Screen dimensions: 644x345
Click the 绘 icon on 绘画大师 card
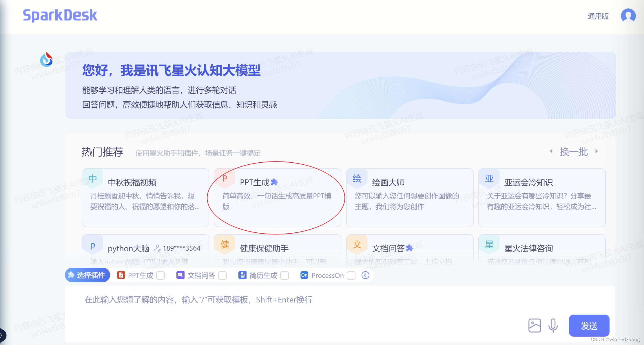357,179
